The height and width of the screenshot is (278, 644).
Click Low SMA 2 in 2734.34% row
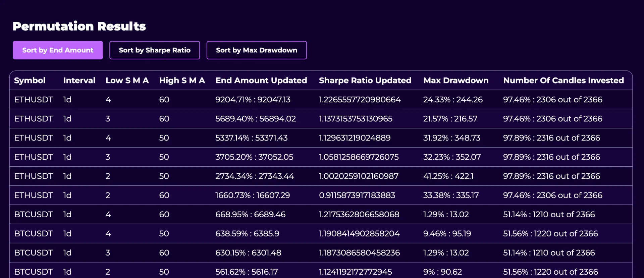tap(108, 176)
